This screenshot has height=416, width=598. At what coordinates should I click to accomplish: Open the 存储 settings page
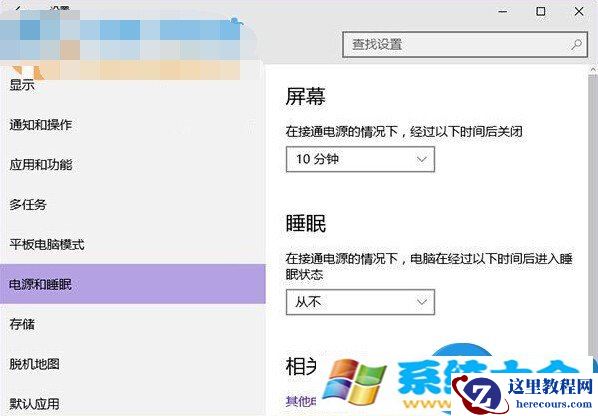click(x=22, y=324)
